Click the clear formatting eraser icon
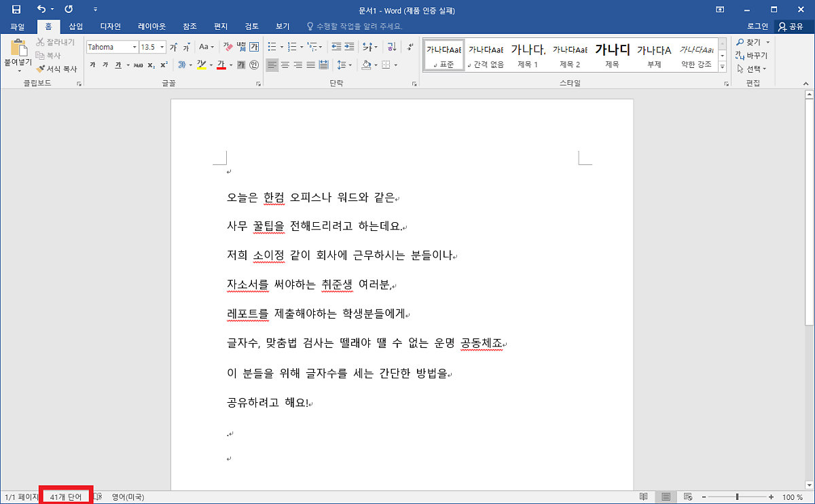The image size is (815, 504). (228, 47)
